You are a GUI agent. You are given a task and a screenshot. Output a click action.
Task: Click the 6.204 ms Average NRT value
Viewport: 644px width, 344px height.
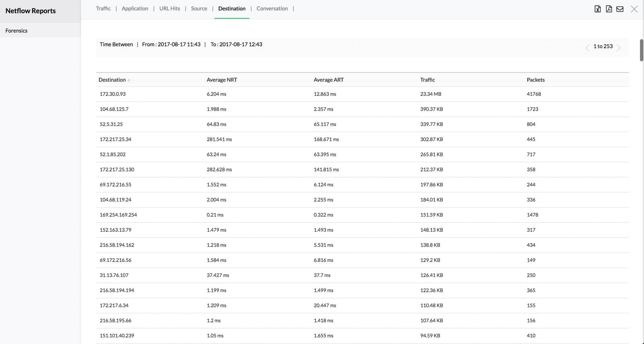pos(217,94)
